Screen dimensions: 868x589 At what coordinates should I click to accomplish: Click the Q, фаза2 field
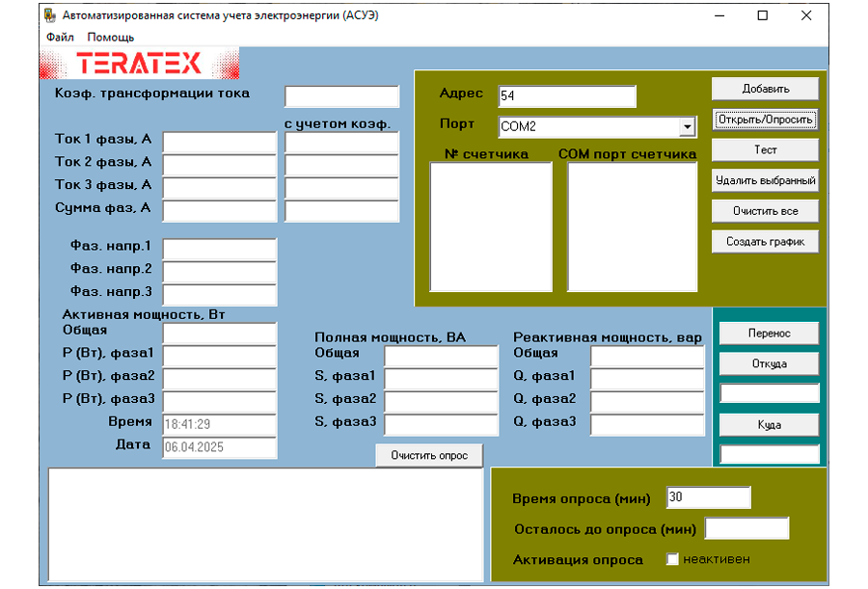(648, 402)
